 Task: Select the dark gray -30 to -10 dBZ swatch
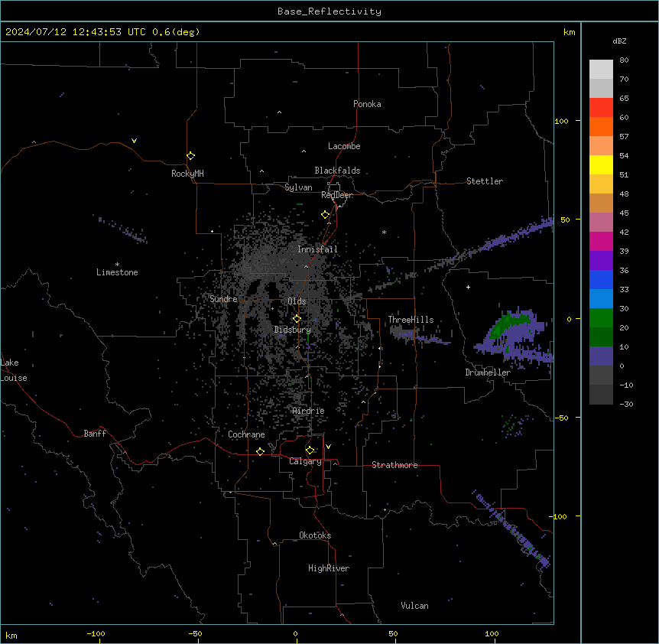click(601, 395)
